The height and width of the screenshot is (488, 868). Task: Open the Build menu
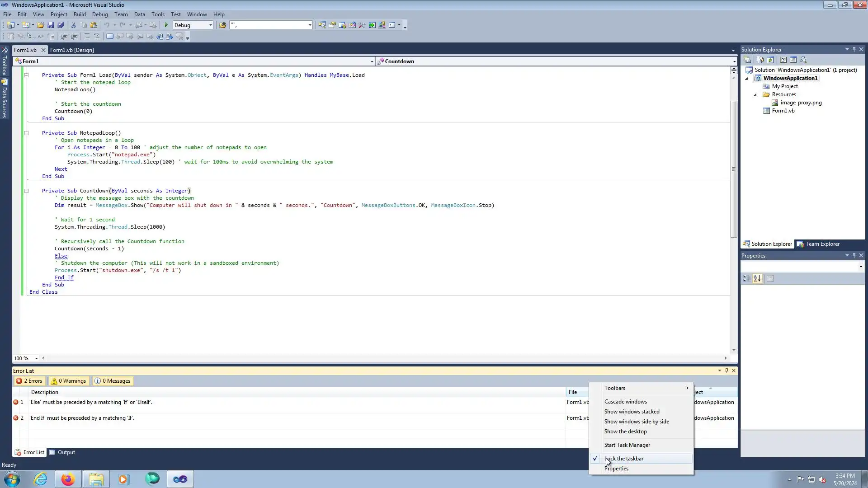coord(80,14)
